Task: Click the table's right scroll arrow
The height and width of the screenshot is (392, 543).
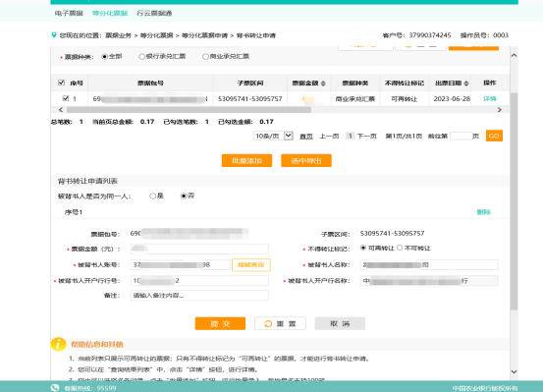Action: click(500, 110)
